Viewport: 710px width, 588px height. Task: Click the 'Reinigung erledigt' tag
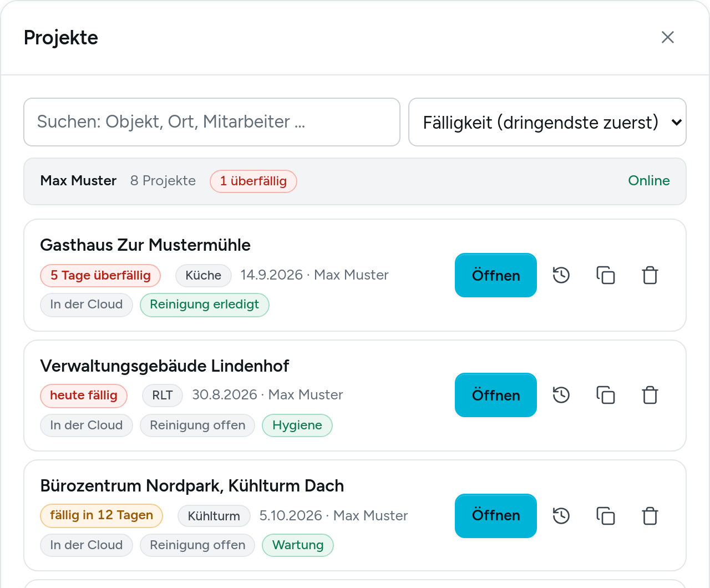205,305
